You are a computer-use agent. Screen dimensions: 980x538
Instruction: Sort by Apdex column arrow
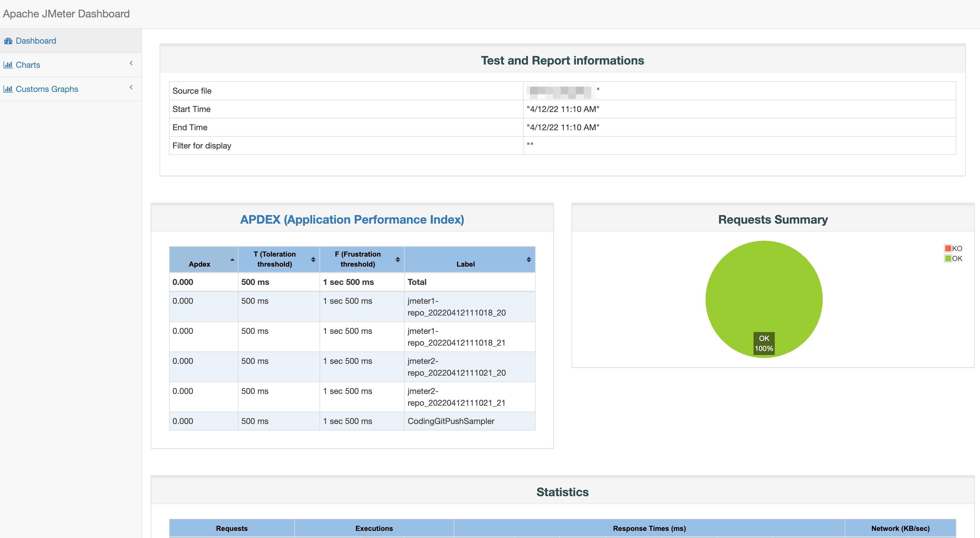coord(232,260)
